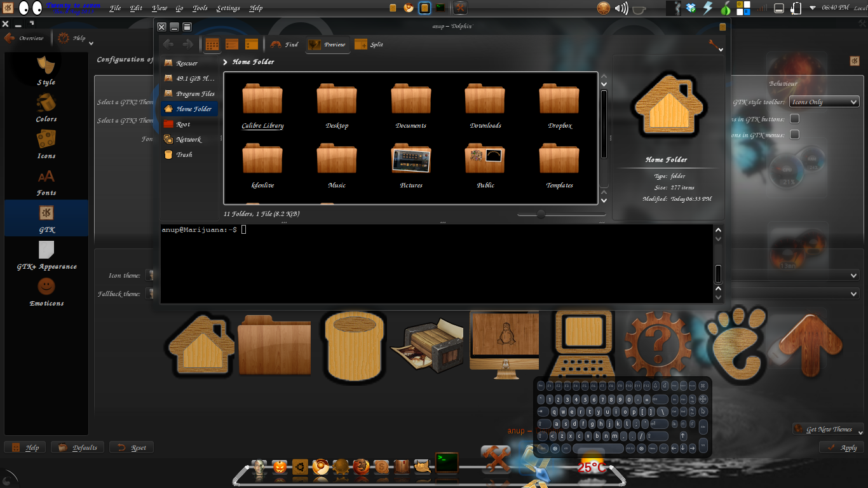The height and width of the screenshot is (488, 868).
Task: Click Apply in System Settings
Action: [x=841, y=447]
